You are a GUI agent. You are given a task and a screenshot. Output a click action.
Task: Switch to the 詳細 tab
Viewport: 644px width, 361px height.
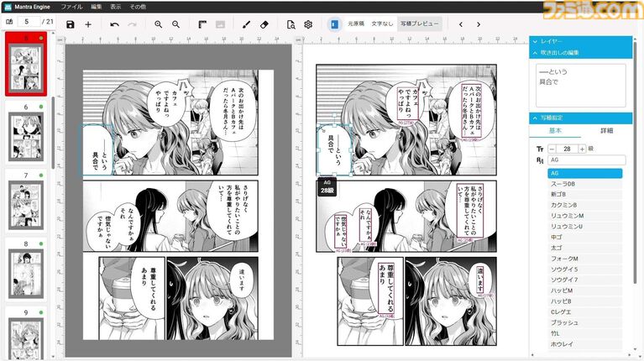tap(606, 131)
